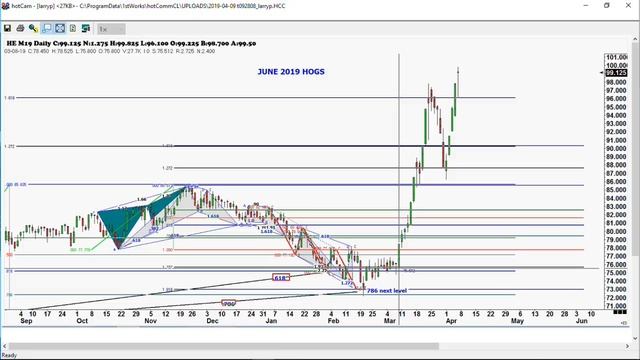Click the JUNE 2019 HOGS chart title
The width and height of the screenshot is (640, 360).
tap(291, 72)
